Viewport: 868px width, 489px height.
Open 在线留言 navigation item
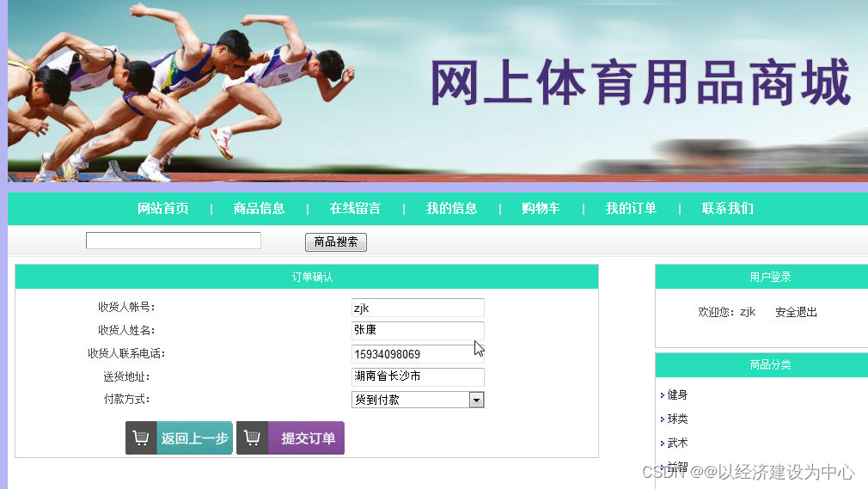(356, 208)
